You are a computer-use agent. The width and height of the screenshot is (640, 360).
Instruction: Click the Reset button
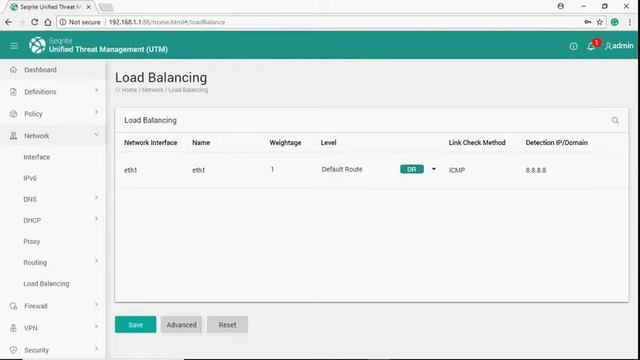(x=227, y=324)
